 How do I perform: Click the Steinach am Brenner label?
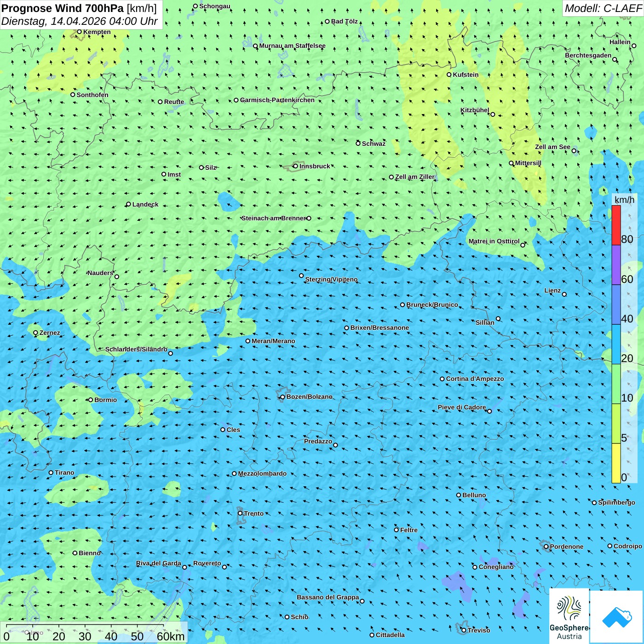273,218
